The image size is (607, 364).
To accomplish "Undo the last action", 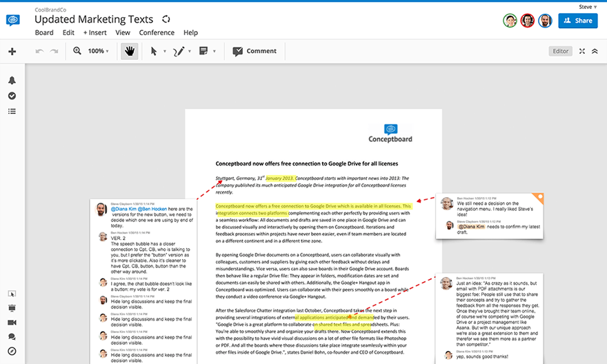I will (x=39, y=51).
